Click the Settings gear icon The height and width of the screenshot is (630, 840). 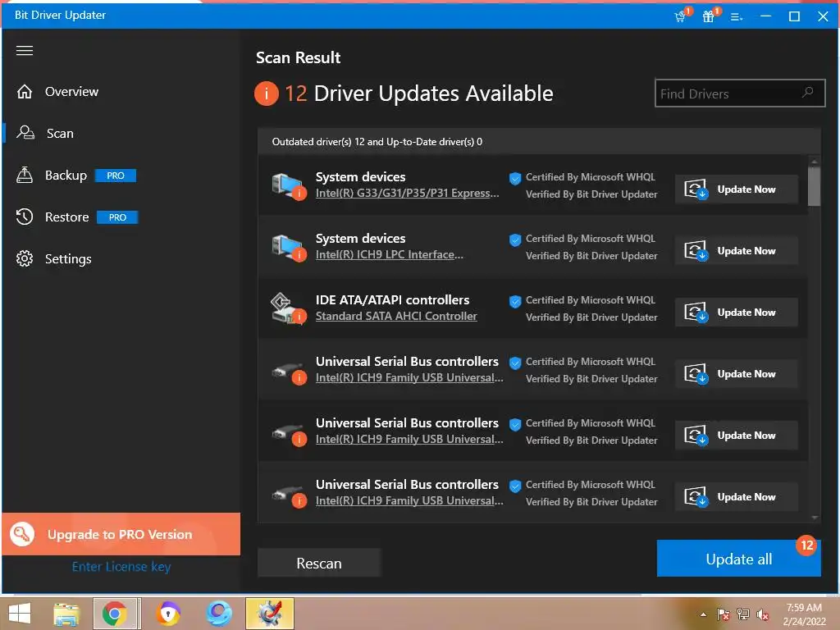click(25, 258)
